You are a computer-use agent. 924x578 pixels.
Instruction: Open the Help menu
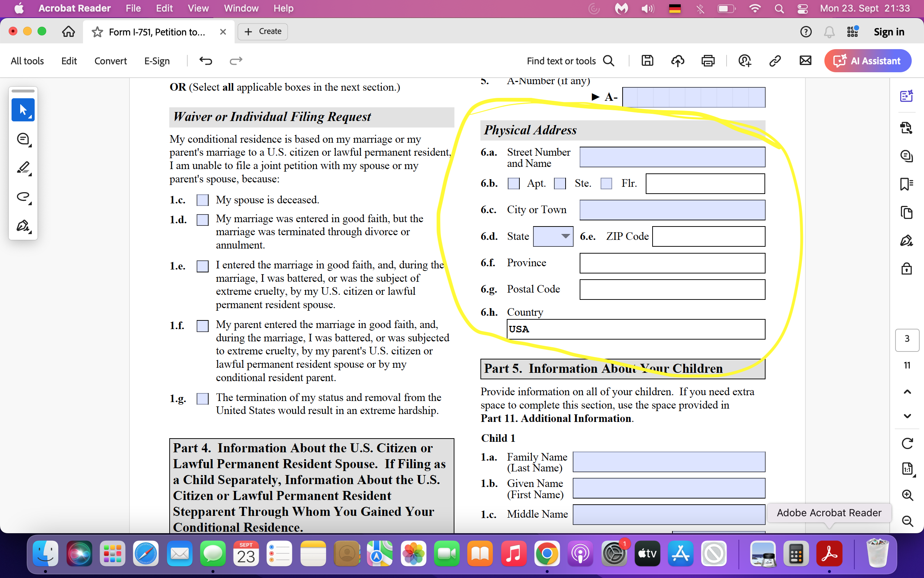point(283,8)
